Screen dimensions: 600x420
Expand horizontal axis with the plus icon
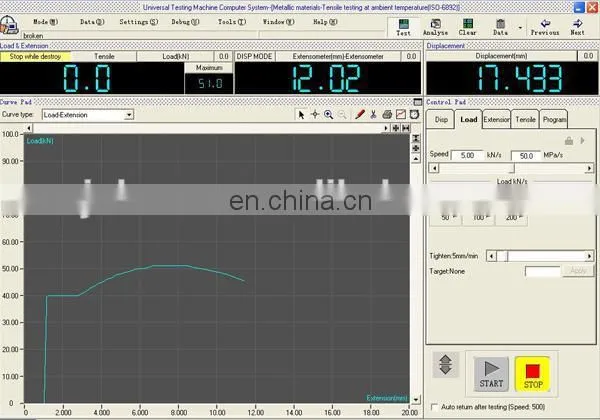pyautogui.click(x=396, y=128)
